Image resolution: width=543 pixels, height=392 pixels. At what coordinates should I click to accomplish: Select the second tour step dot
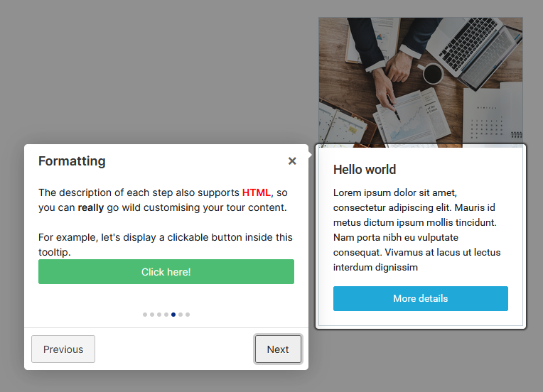(152, 315)
